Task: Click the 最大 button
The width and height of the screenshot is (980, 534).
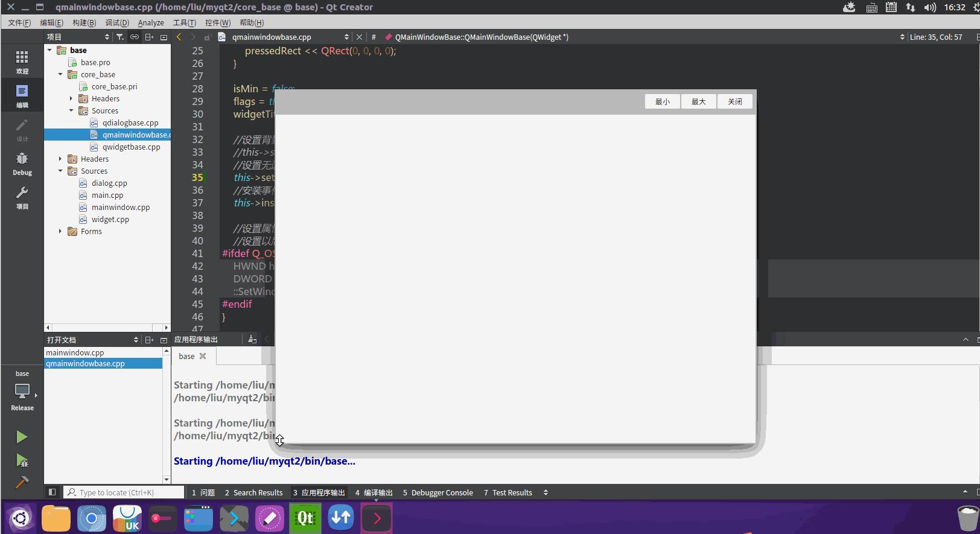Action: coord(699,101)
